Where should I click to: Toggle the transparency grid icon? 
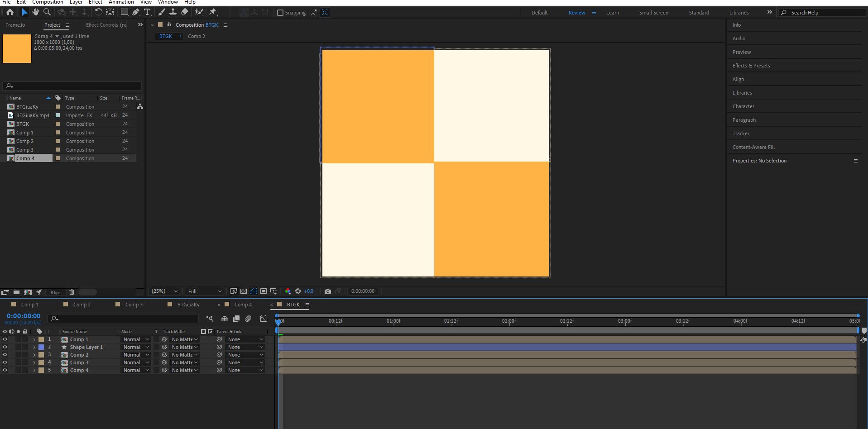pos(244,291)
